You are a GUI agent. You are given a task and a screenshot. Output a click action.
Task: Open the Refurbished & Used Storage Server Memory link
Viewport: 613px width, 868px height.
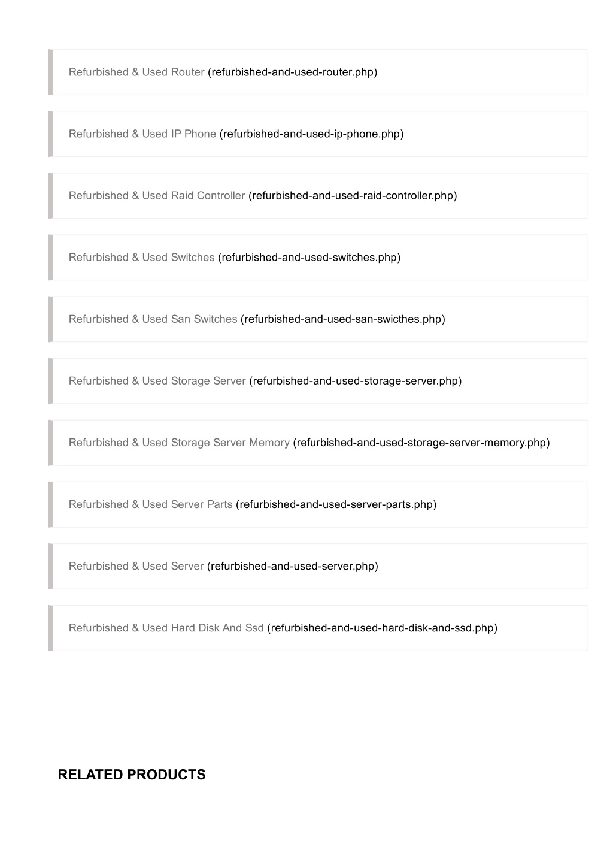179,443
